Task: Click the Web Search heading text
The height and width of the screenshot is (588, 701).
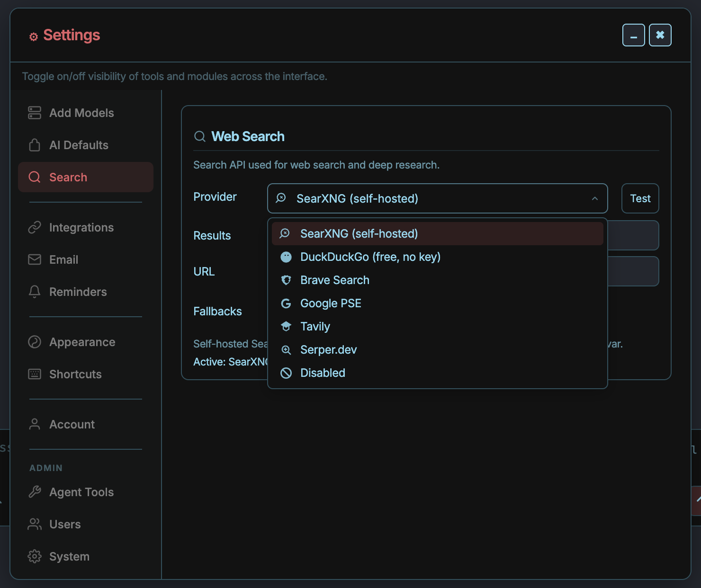Action: (x=248, y=136)
